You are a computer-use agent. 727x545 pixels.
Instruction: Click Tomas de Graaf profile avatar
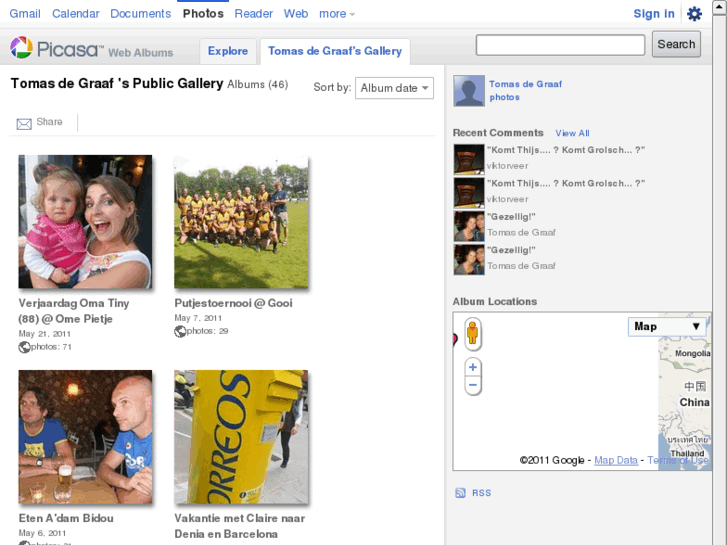(469, 90)
